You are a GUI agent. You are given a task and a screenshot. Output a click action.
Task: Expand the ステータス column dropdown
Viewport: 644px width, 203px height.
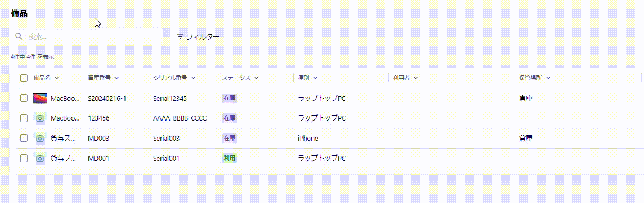tap(256, 78)
